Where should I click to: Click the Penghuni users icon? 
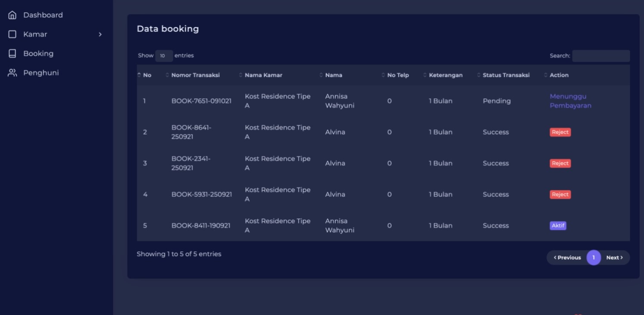click(x=13, y=73)
